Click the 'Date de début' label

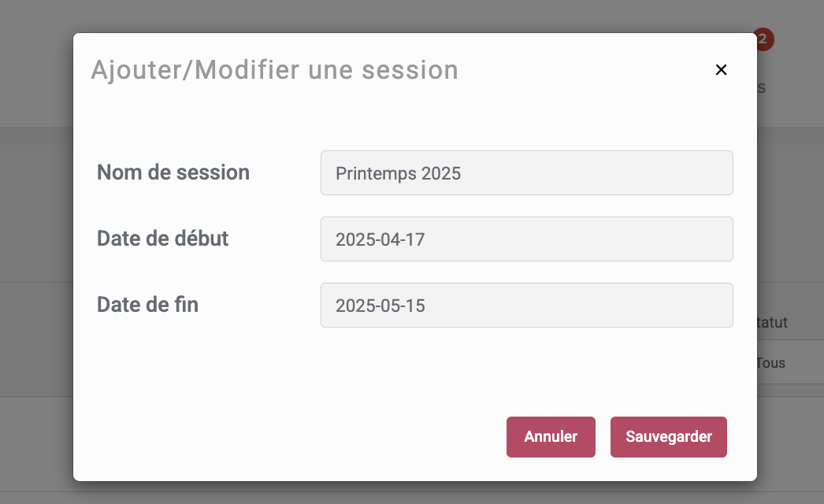point(163,239)
